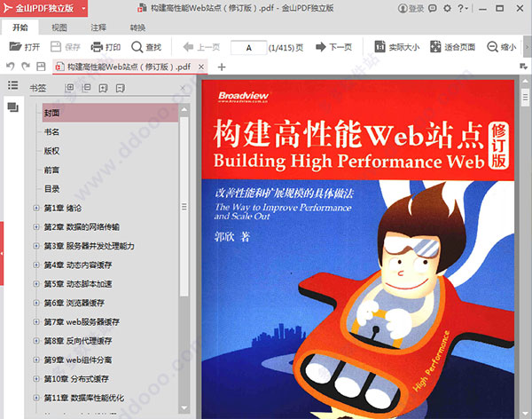Click the bookmark panel scrollbar thumb
This screenshot has height=419, width=532.
pyautogui.click(x=184, y=207)
